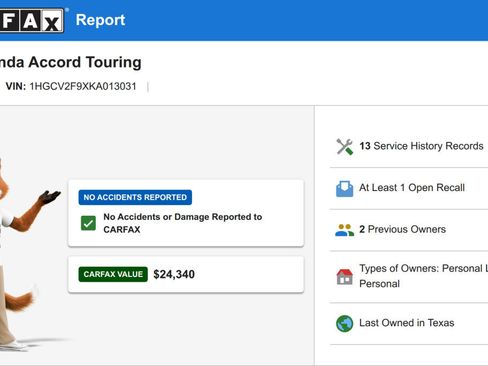Click the CARFAX logo in the header
This screenshot has width=488, height=366.
point(32,21)
